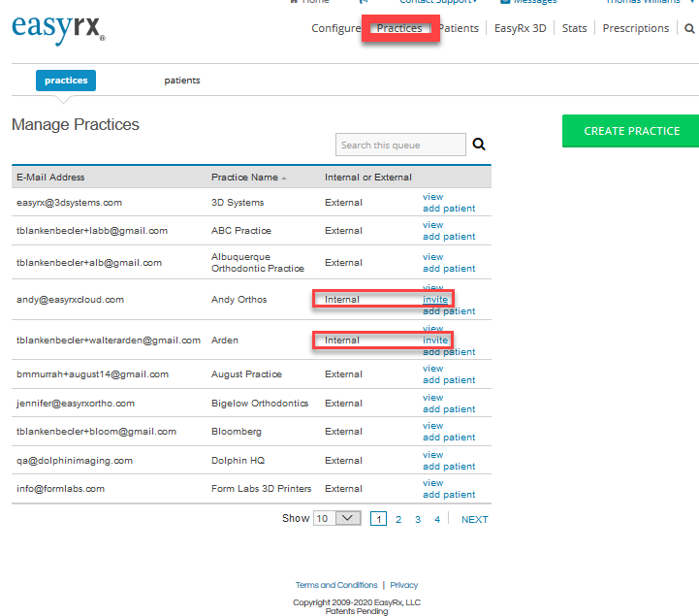Open the Privacy footer link
The image size is (699, 616).
coord(404,585)
